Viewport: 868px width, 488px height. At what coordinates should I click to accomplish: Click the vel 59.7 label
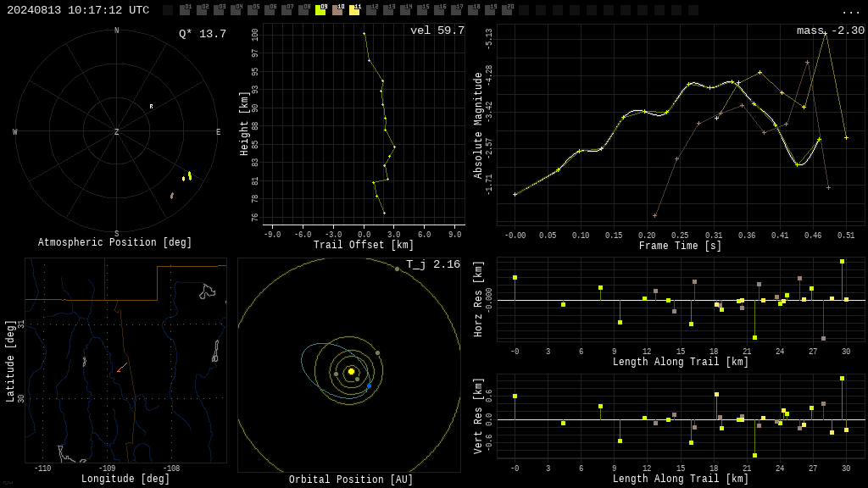coord(437,30)
